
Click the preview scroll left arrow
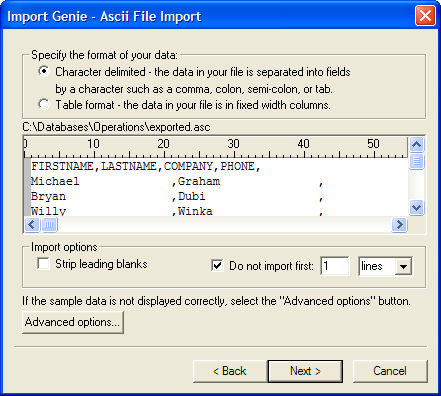(32, 224)
